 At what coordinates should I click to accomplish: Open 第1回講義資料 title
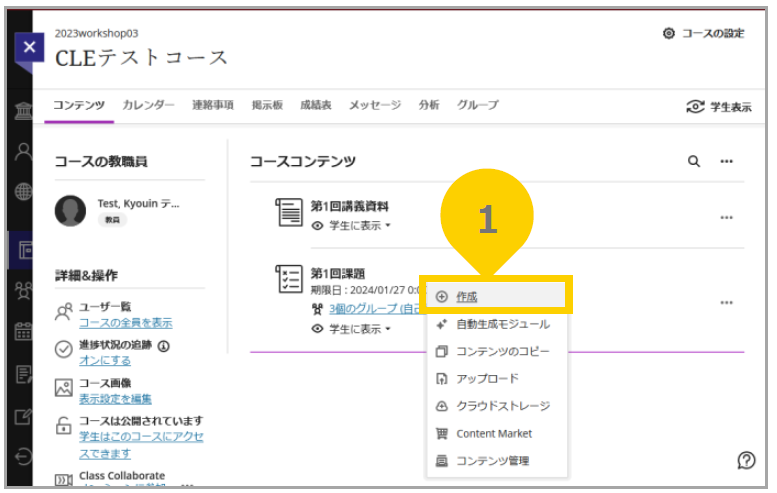point(349,206)
